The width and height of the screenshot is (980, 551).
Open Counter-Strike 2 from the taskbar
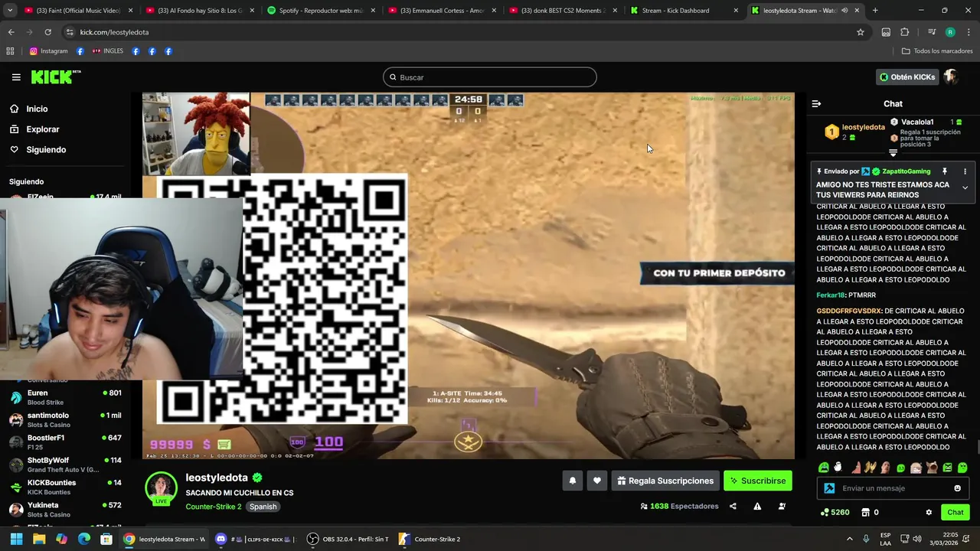(430, 540)
